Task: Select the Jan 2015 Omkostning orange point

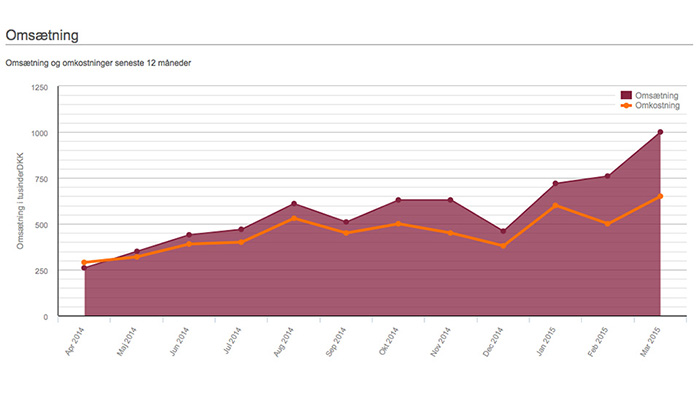Action: 555,205
